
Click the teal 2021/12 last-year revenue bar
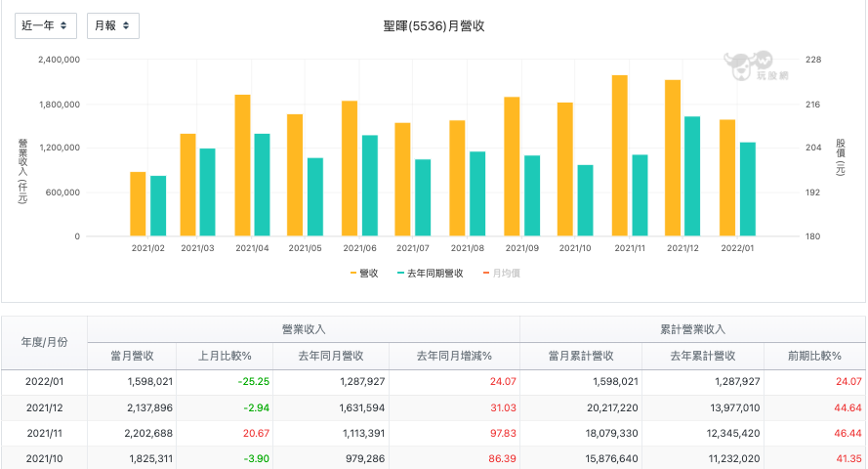pos(692,176)
